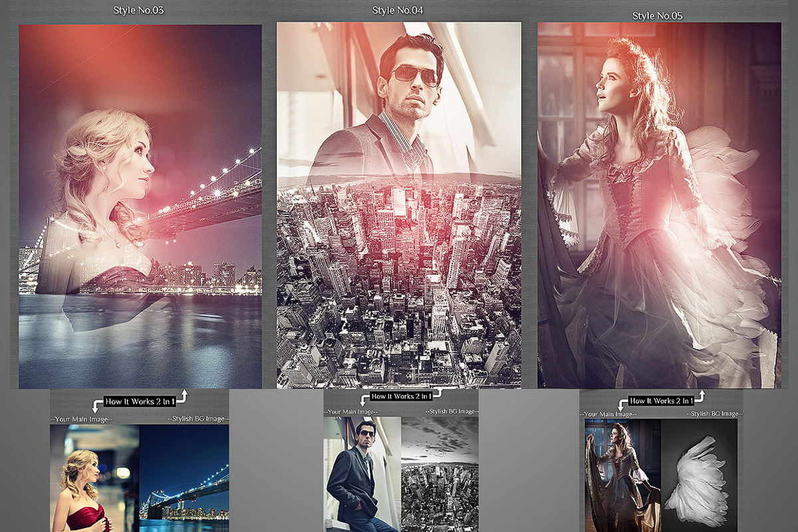Open the Style No.04 city man preview
The image size is (798, 532).
[x=399, y=205]
